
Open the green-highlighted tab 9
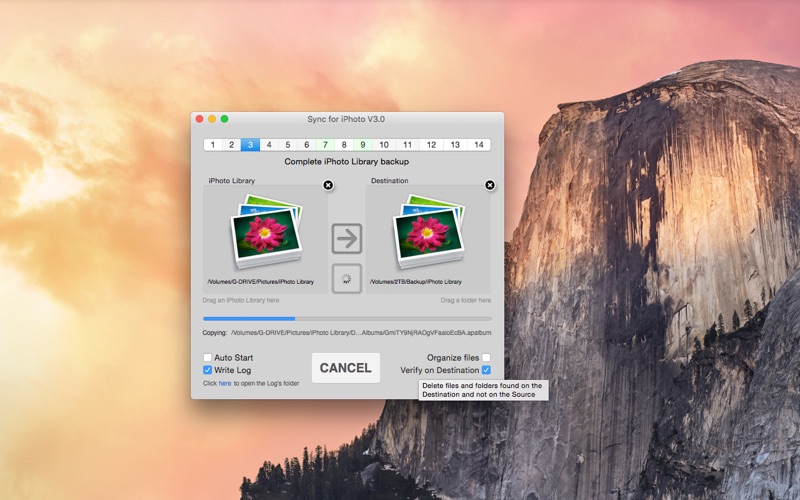point(363,145)
